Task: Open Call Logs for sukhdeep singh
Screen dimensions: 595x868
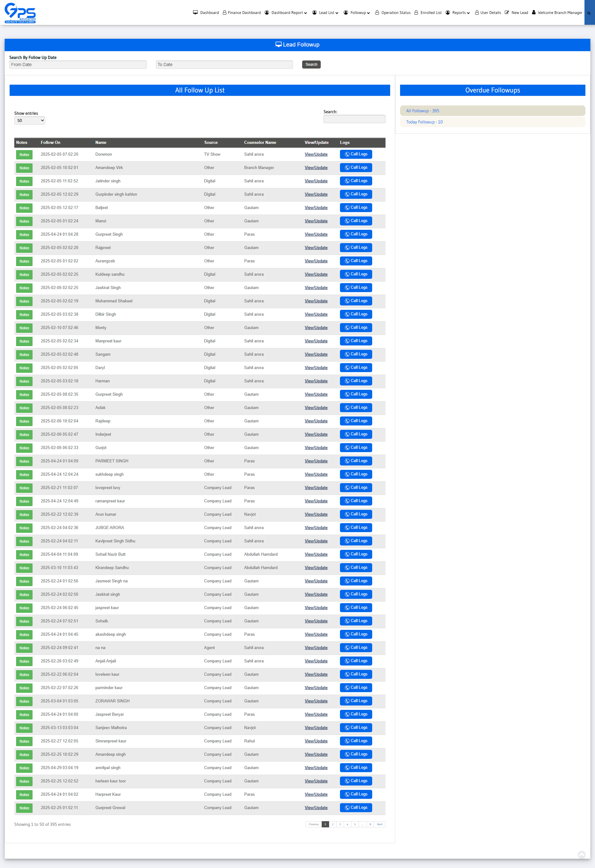Action: [x=356, y=474]
